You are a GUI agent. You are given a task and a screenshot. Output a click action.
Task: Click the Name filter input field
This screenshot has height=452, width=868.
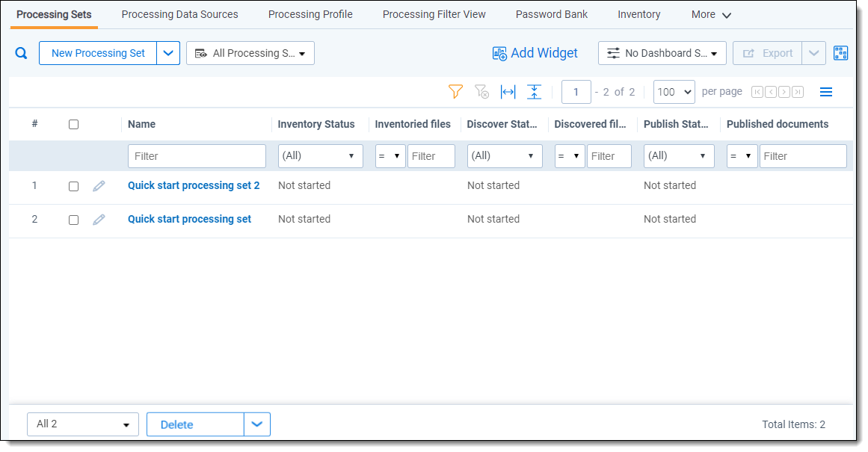(197, 156)
